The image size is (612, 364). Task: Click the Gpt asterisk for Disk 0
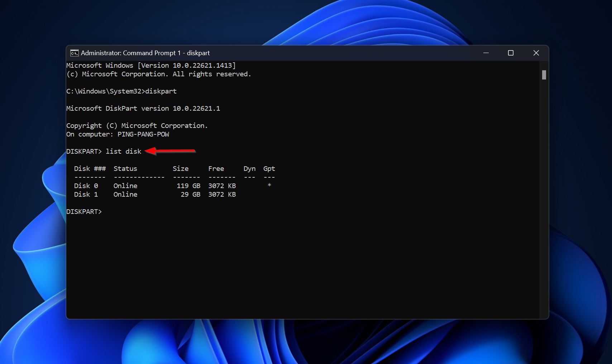tap(269, 185)
